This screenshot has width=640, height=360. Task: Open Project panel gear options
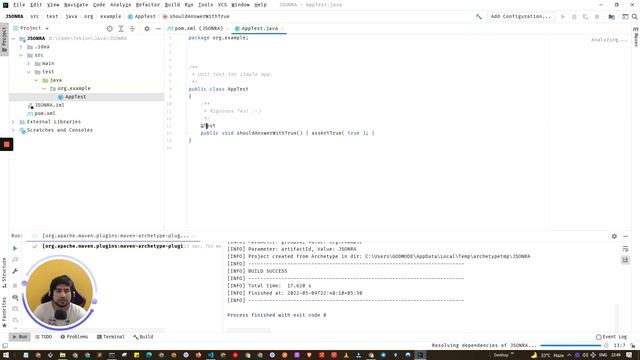click(x=147, y=29)
